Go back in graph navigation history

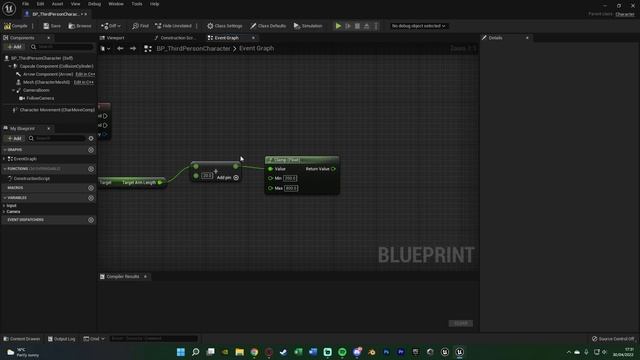[x=120, y=48]
